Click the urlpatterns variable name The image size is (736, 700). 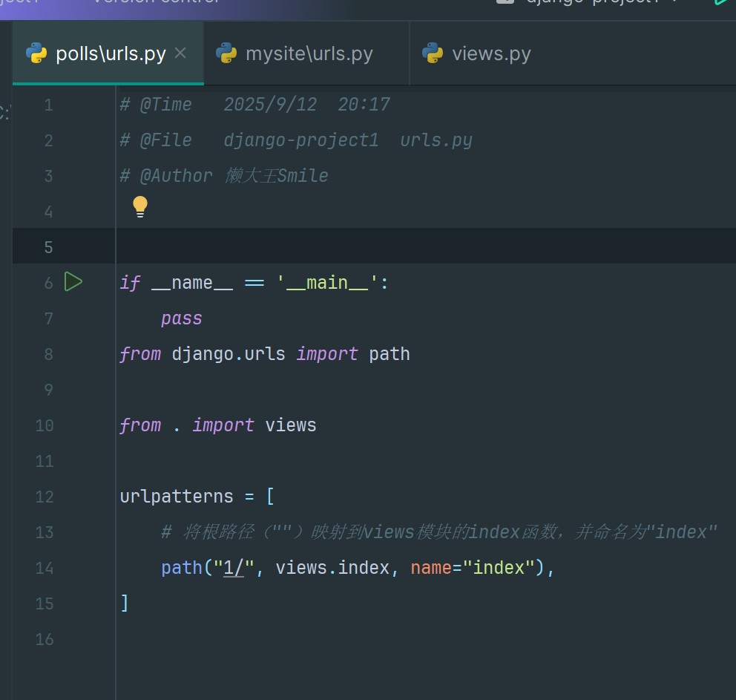click(x=177, y=496)
